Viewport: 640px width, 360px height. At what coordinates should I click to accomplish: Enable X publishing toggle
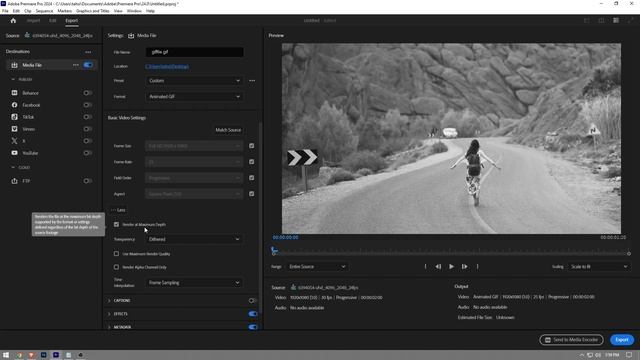[87, 141]
